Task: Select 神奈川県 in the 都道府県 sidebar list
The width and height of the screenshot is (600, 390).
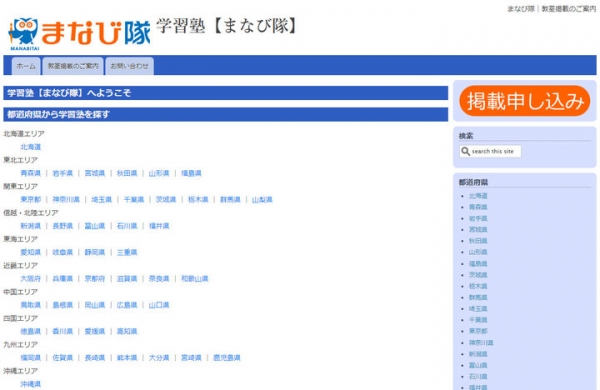Action: pos(481,343)
